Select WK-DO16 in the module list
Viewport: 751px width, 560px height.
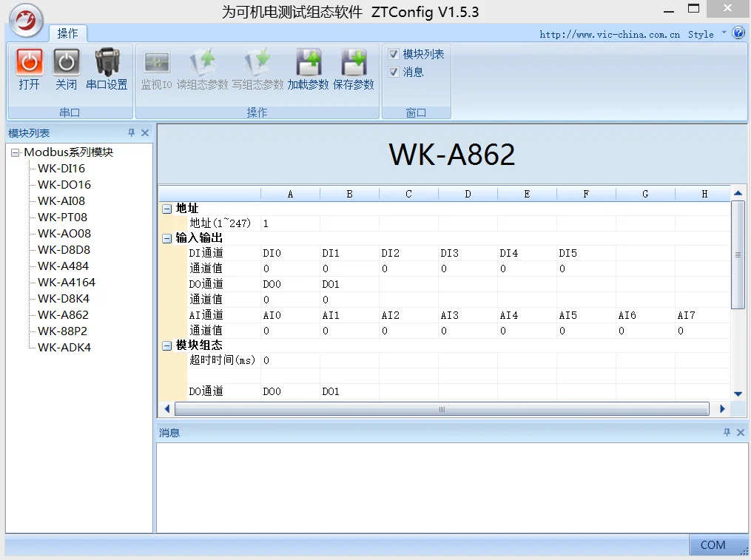[x=64, y=185]
